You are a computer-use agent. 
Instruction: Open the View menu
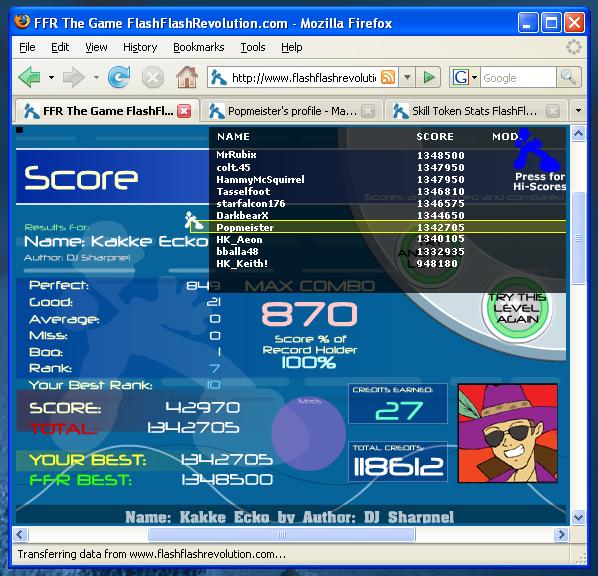click(96, 47)
